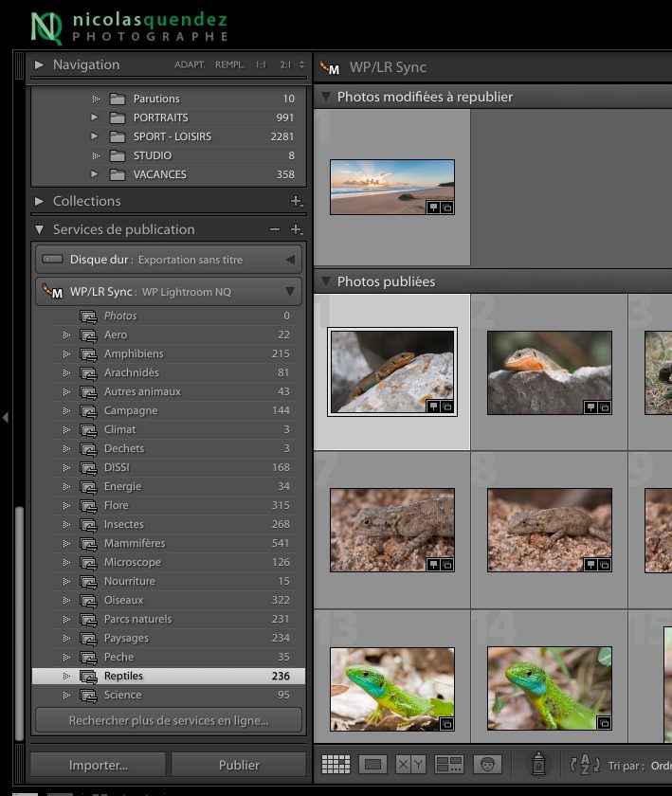
Task: Switch to Survey view mode
Action: click(x=448, y=764)
